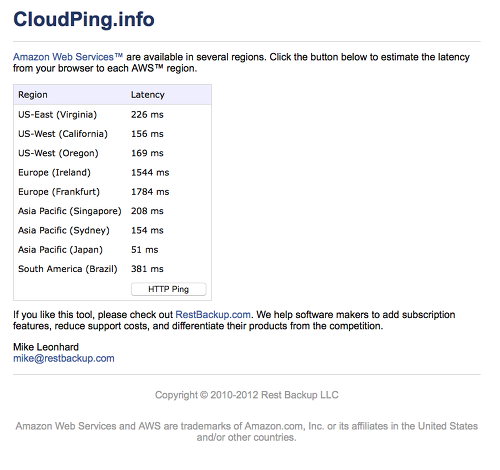The width and height of the screenshot is (500, 470).
Task: Click the HTTP Ping button
Action: [x=168, y=289]
